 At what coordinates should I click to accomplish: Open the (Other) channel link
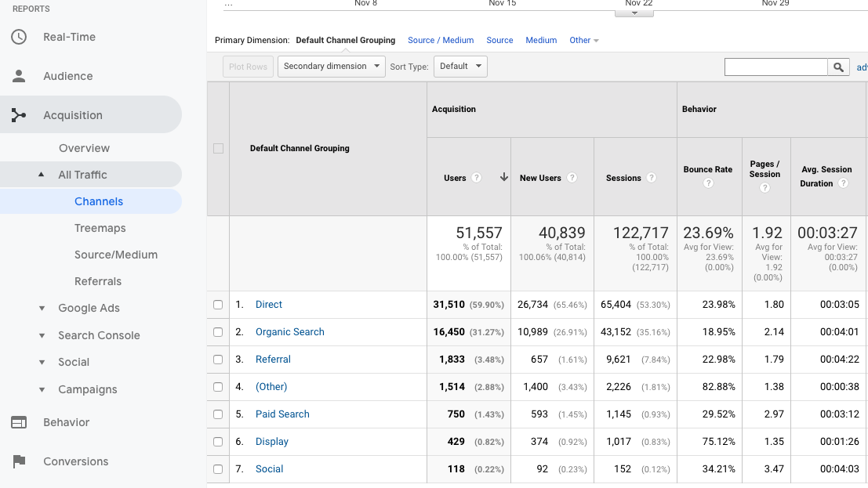coord(271,387)
